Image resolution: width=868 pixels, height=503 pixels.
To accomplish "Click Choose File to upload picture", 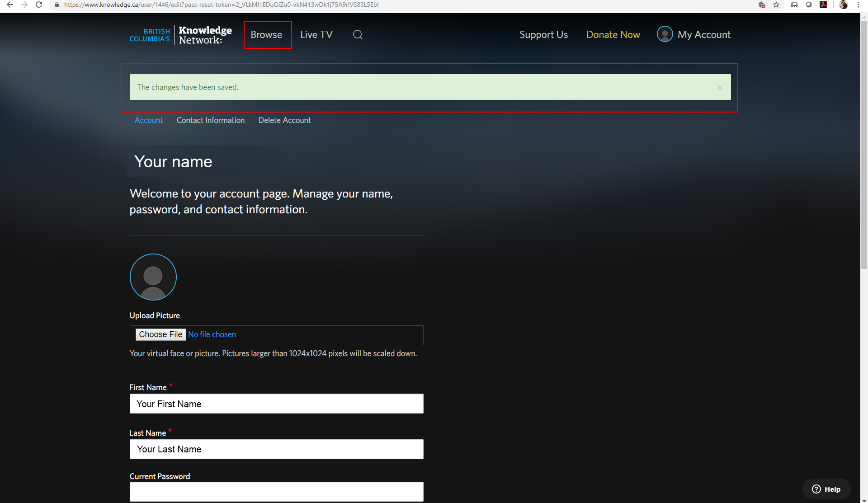I will point(160,334).
